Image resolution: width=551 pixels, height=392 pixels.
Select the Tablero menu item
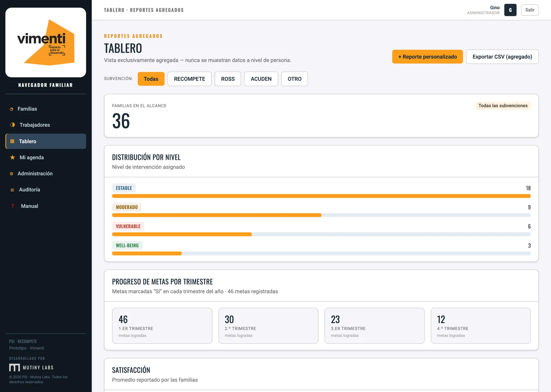pos(46,141)
